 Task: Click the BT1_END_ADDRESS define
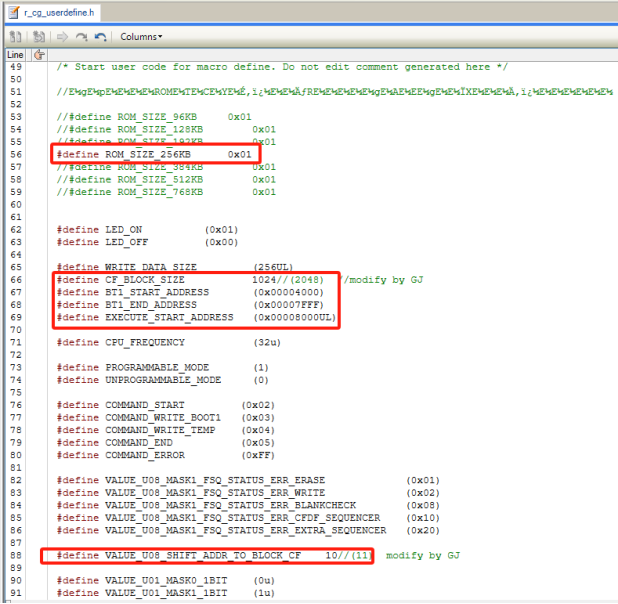190,305
